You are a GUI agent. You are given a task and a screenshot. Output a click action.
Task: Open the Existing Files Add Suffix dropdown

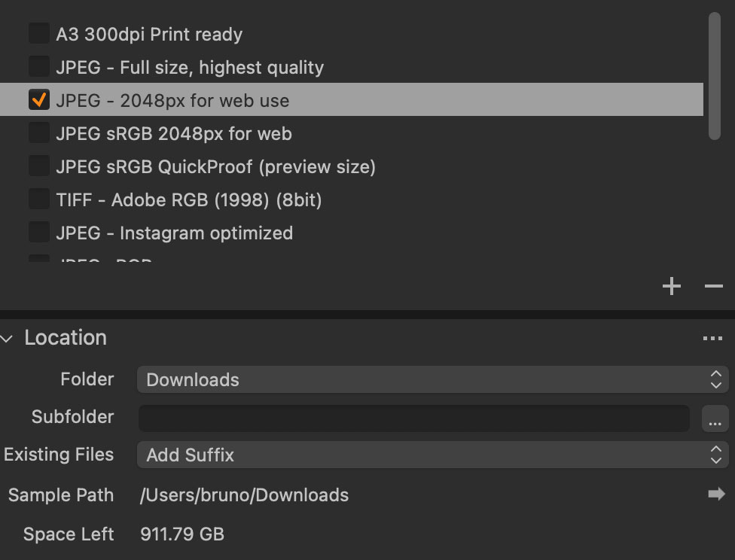tap(432, 455)
